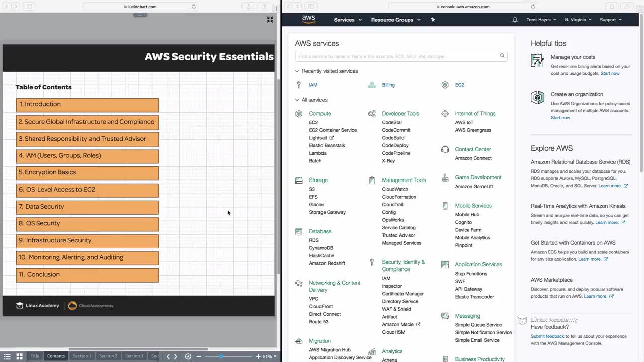Open the Lucidchart page grid view
This screenshot has width=644, height=362.
tap(19, 356)
